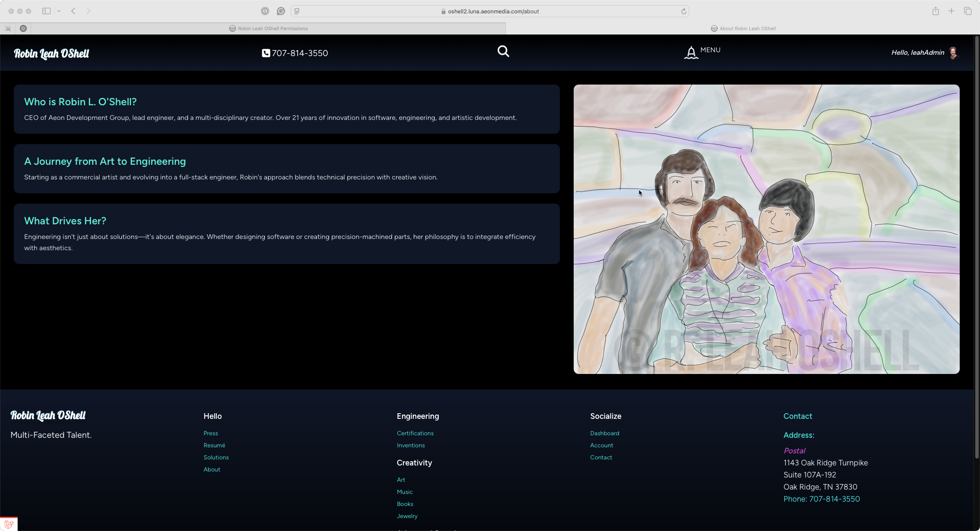Click the search magnifier icon
This screenshot has height=531, width=980.
coord(503,51)
